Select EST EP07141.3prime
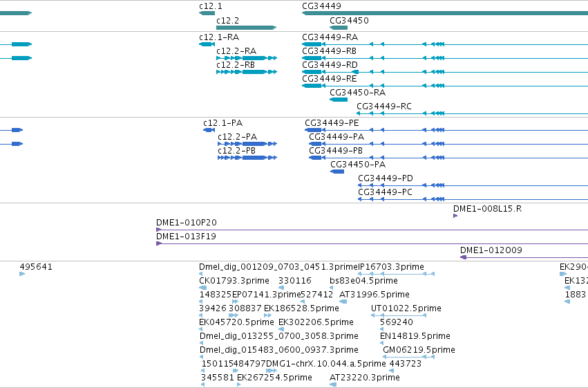This screenshot has height=388, width=588. click(267, 295)
